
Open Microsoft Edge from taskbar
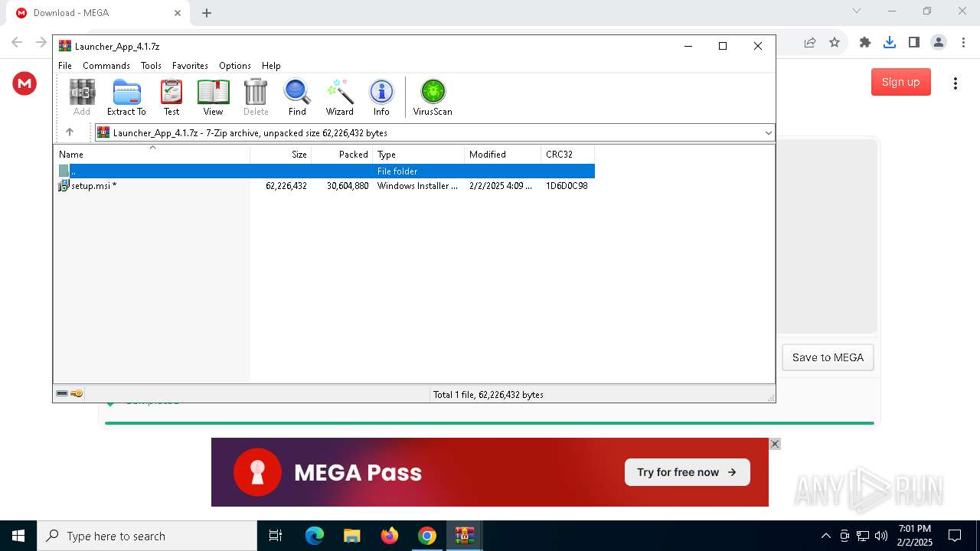coord(315,536)
